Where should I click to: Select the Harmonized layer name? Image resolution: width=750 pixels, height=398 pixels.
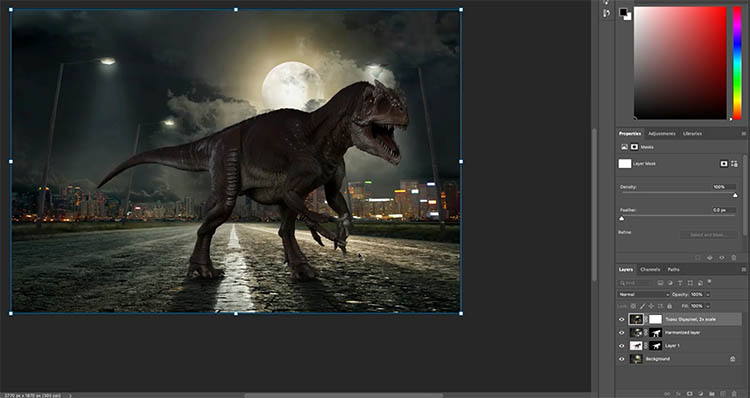coord(683,332)
